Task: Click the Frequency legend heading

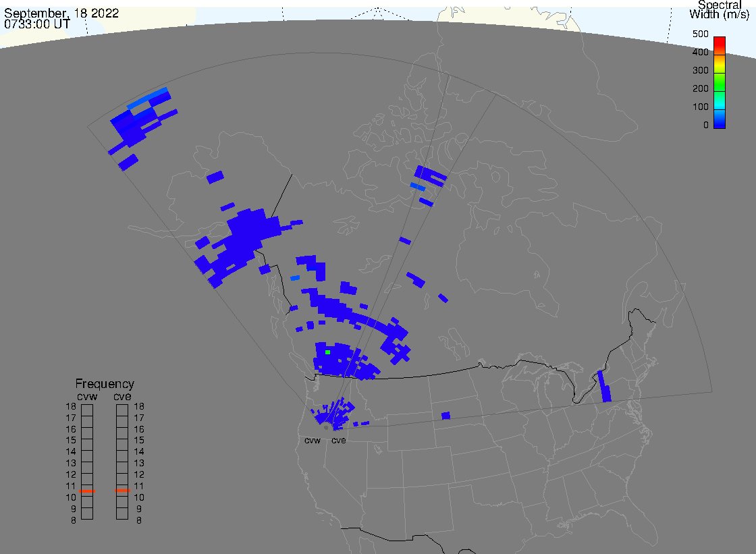Action: pos(105,384)
